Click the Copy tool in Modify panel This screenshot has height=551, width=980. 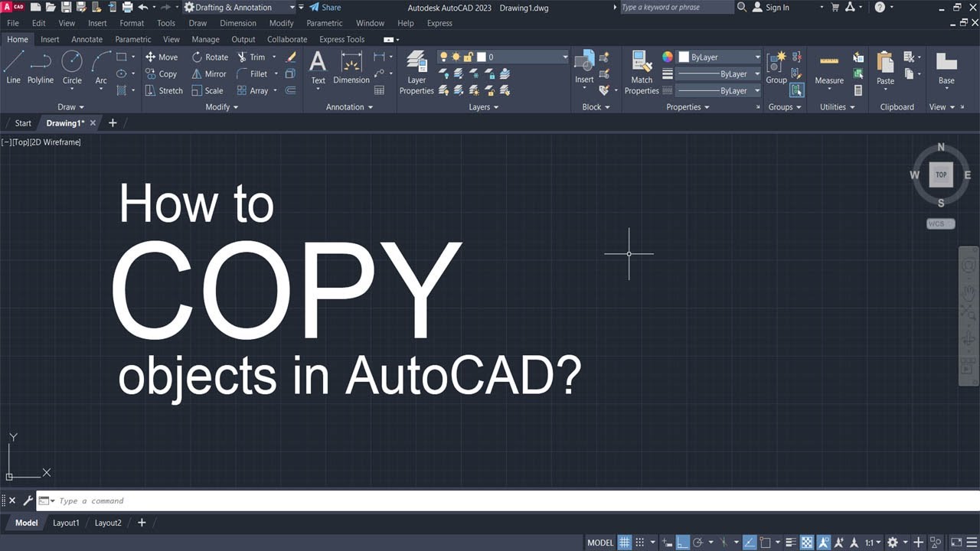click(161, 74)
